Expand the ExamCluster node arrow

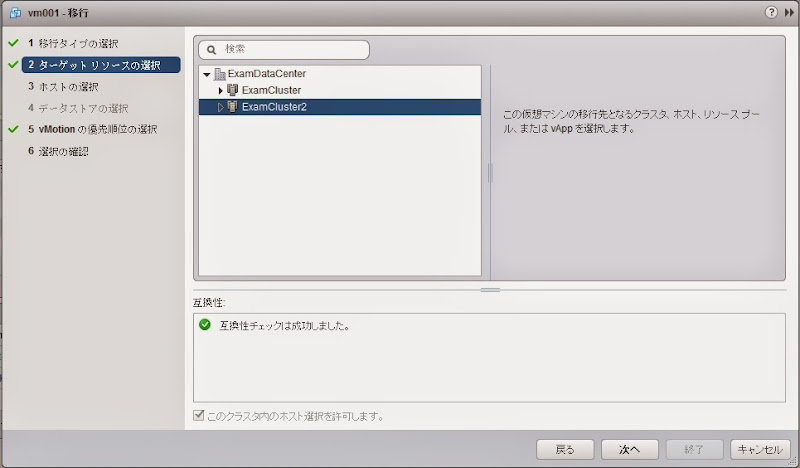(220, 91)
